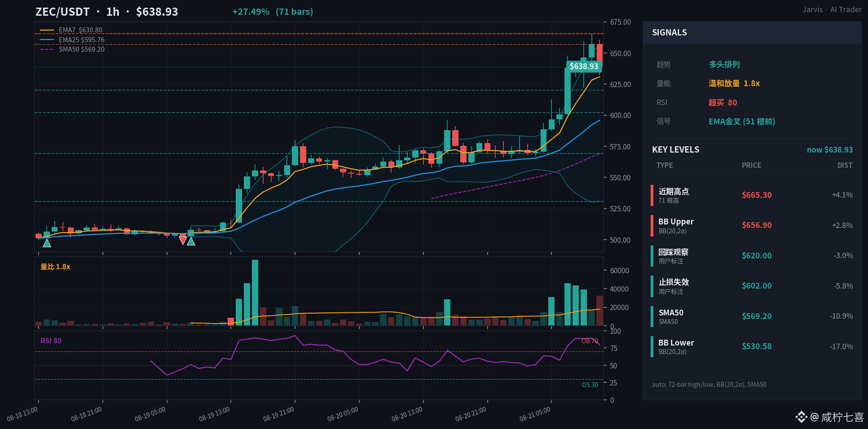Click the EMA25 $595.76 legend entry

coord(72,40)
